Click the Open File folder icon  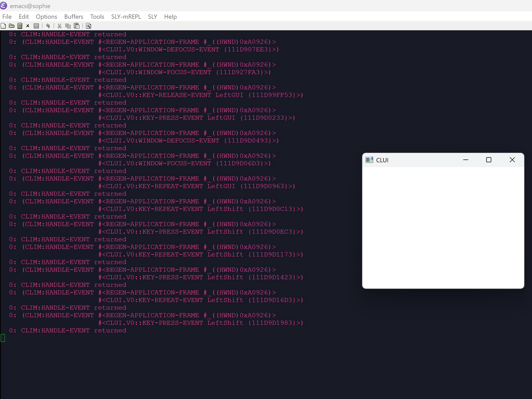click(12, 26)
